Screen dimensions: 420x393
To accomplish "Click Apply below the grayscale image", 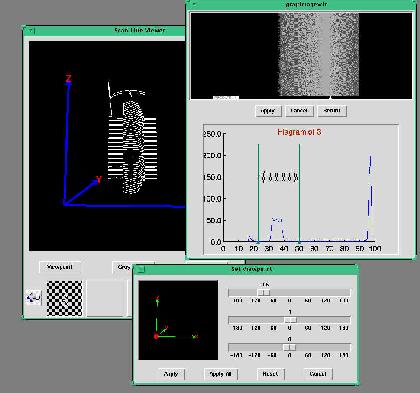I will (x=268, y=111).
